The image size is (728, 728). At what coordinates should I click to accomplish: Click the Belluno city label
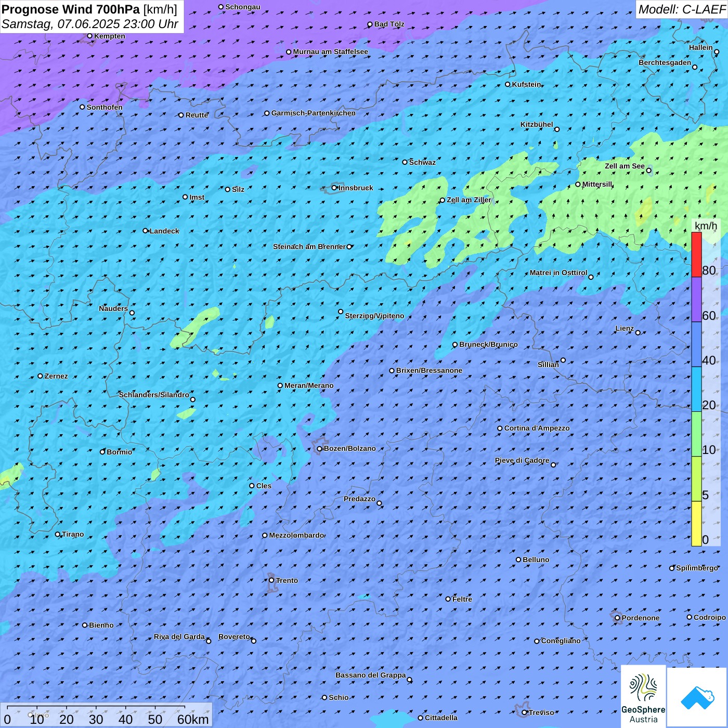coord(536,560)
